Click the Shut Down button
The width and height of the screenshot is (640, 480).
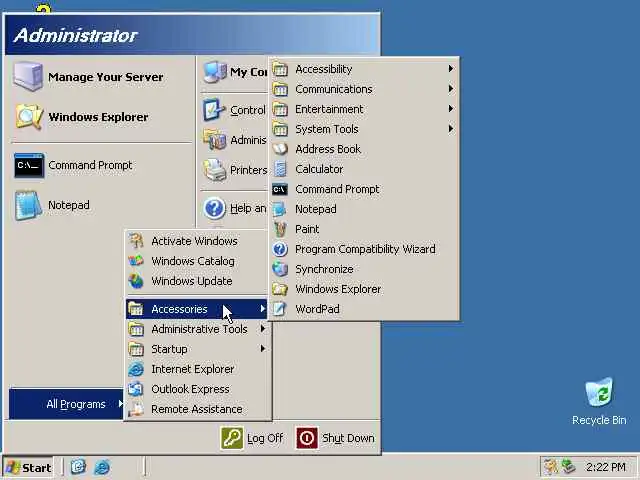336,438
